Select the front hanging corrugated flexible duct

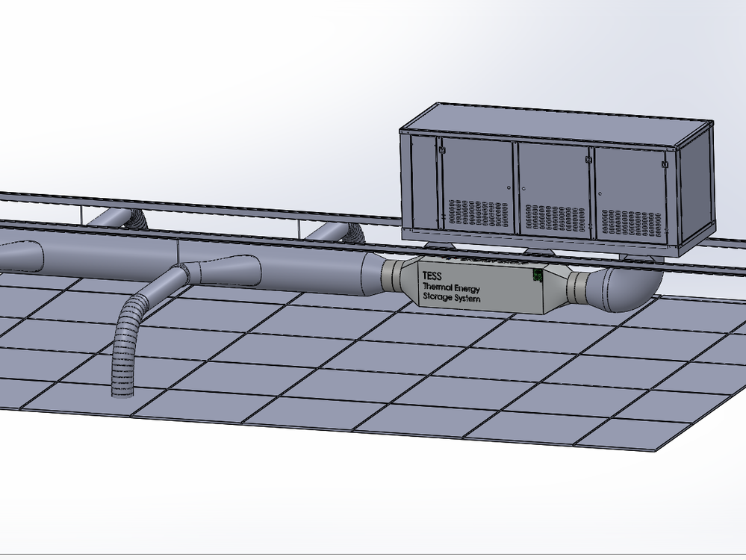127,351
